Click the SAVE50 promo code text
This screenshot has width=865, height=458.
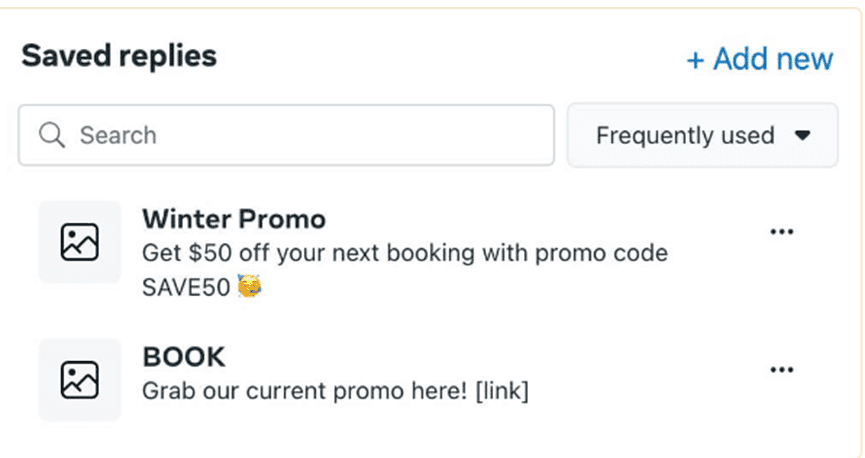pos(186,288)
